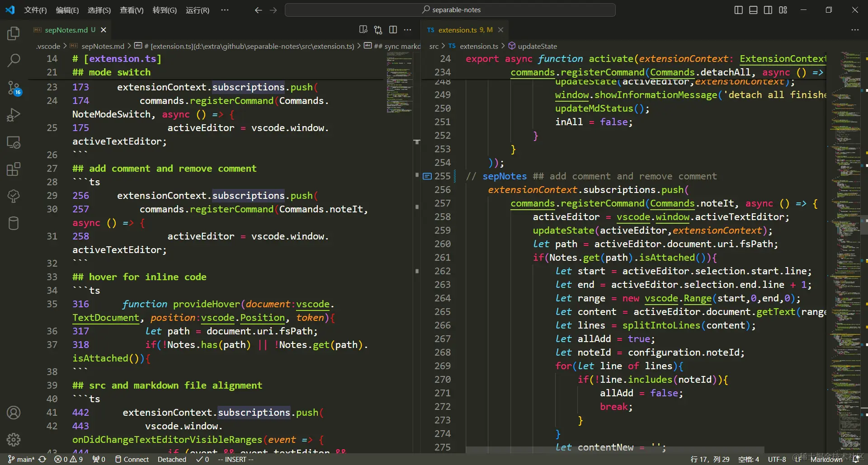This screenshot has width=868, height=465.
Task: Open the 文件(F) menu
Action: (x=35, y=10)
